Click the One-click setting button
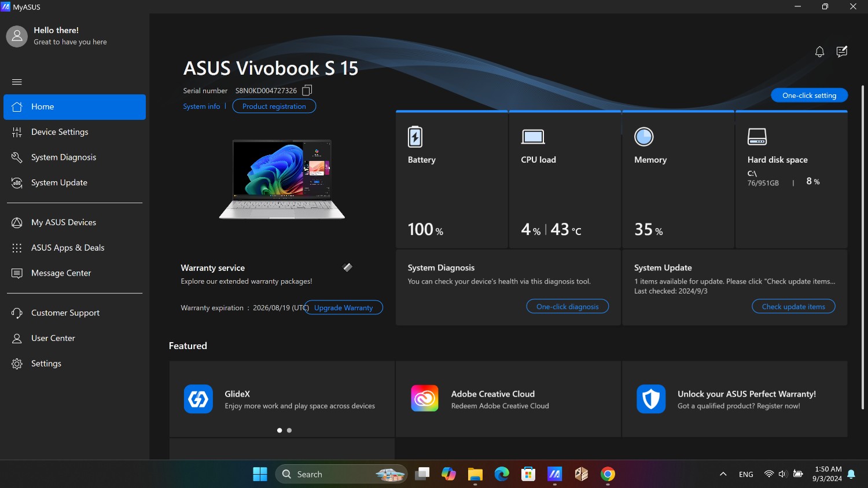 click(x=809, y=96)
